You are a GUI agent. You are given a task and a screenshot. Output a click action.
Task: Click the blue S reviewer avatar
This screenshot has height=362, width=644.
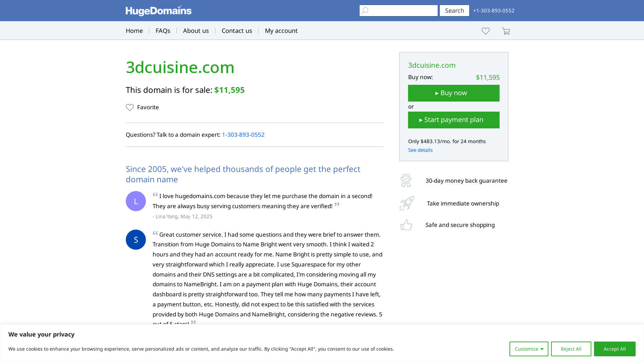click(x=136, y=240)
